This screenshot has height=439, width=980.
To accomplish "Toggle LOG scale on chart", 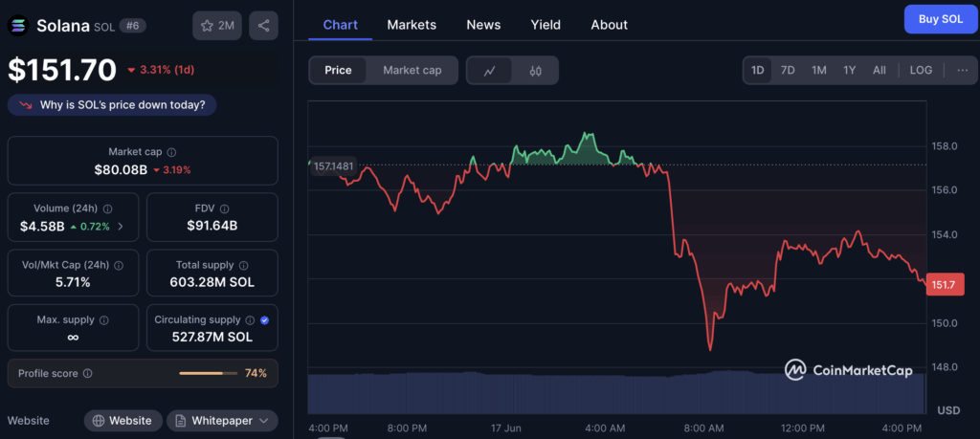I will pyautogui.click(x=922, y=70).
